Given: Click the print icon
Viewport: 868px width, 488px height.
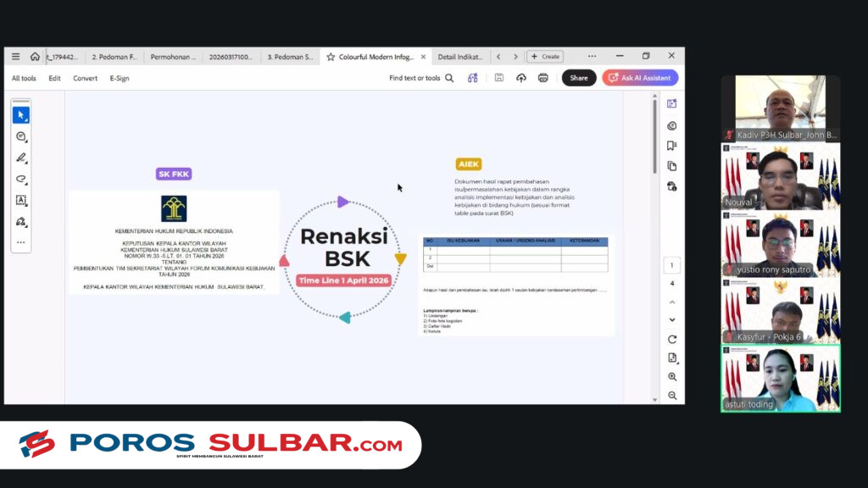Looking at the screenshot, I should tap(543, 78).
